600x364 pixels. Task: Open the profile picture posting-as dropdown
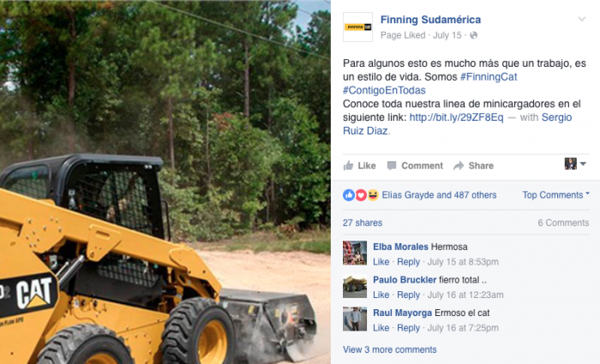click(575, 164)
